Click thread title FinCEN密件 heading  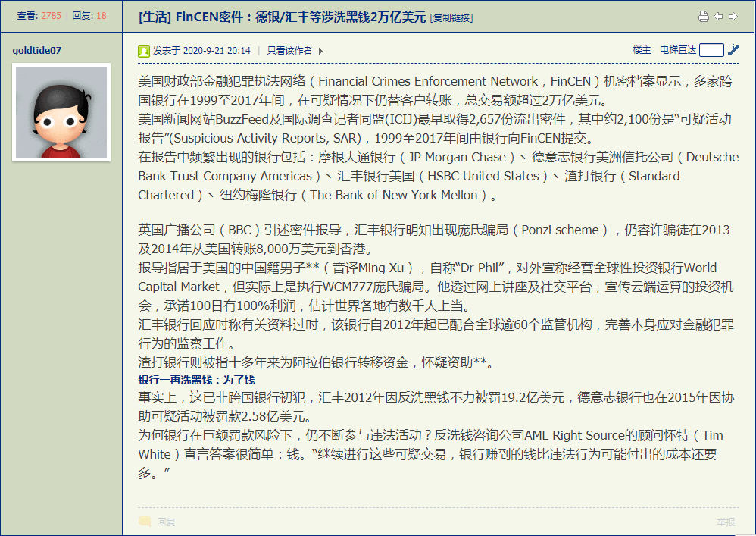(x=301, y=17)
